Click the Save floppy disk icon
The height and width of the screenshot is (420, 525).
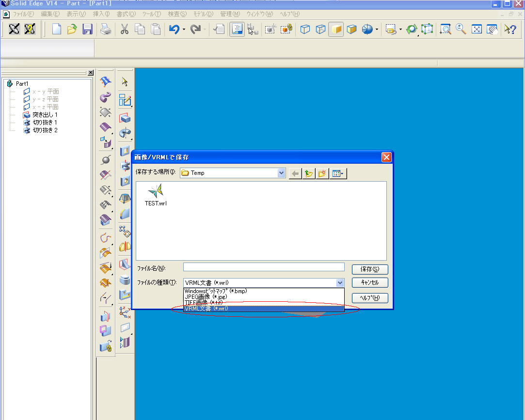tap(87, 29)
